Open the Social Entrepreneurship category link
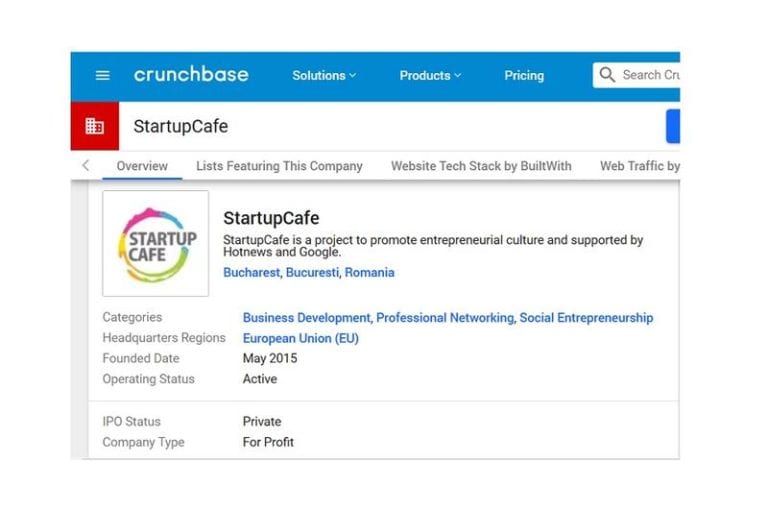This screenshot has height=511, width=768. pos(586,318)
